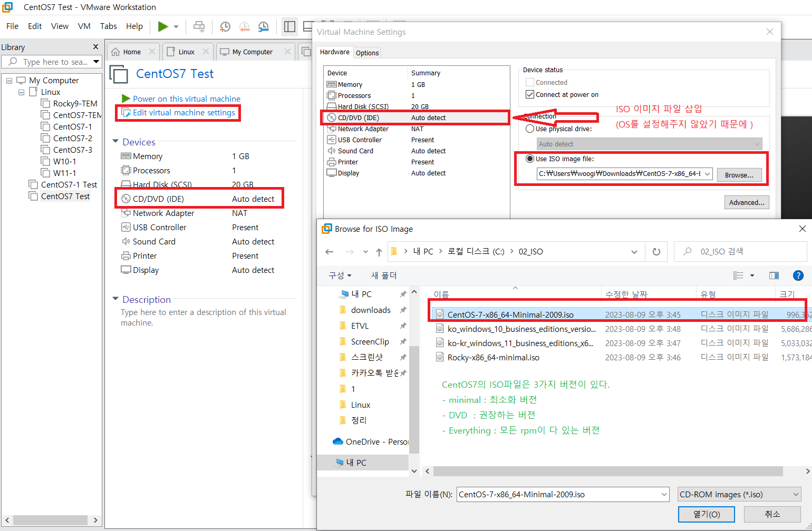
Task: Click Power on this virtual machine link
Action: [x=187, y=99]
